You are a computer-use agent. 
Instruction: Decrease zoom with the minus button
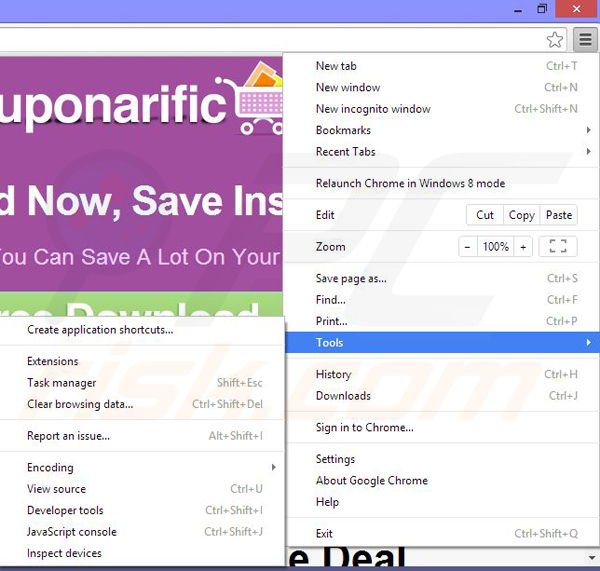[467, 247]
